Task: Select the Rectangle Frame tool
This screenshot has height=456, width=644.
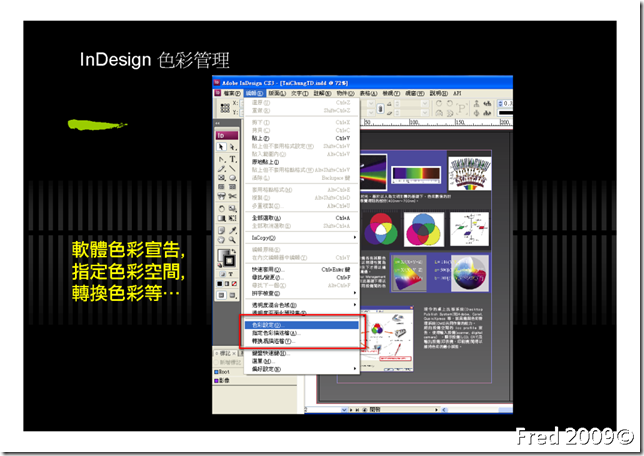Action: (221, 178)
